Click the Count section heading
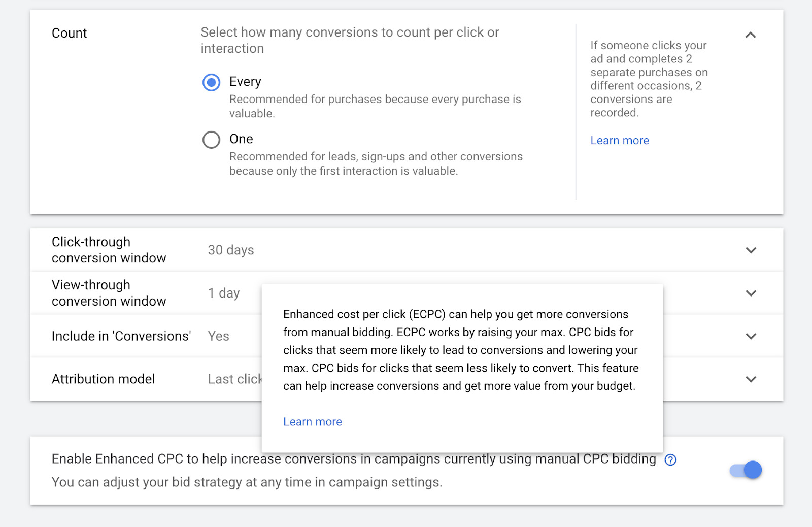The image size is (812, 527). (69, 34)
